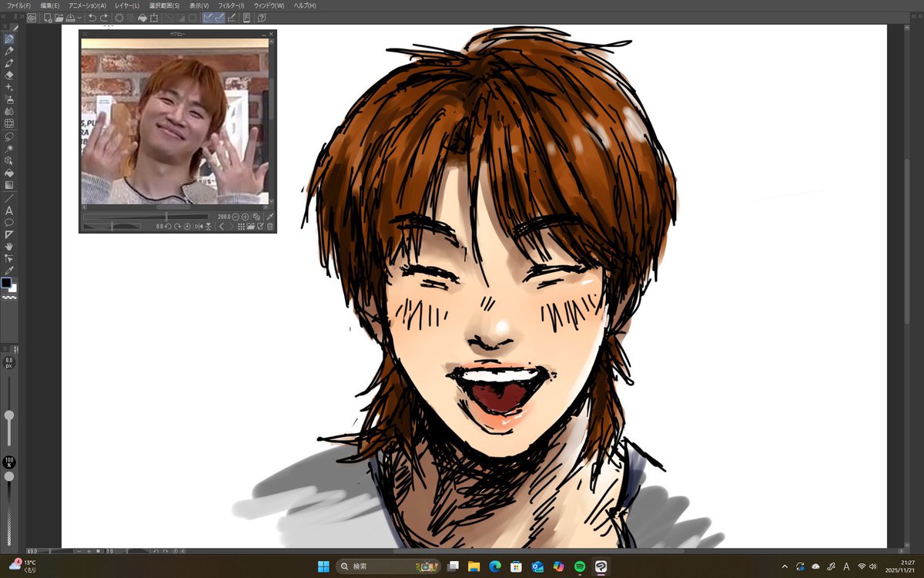Click the Sub View rotation slider
This screenshot has height=578, width=924.
point(112,227)
